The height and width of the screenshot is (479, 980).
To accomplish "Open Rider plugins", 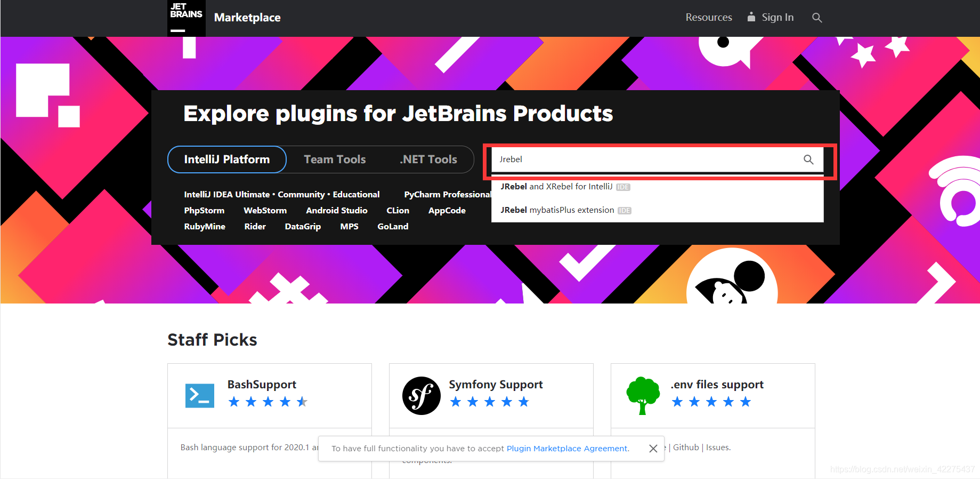I will (255, 227).
